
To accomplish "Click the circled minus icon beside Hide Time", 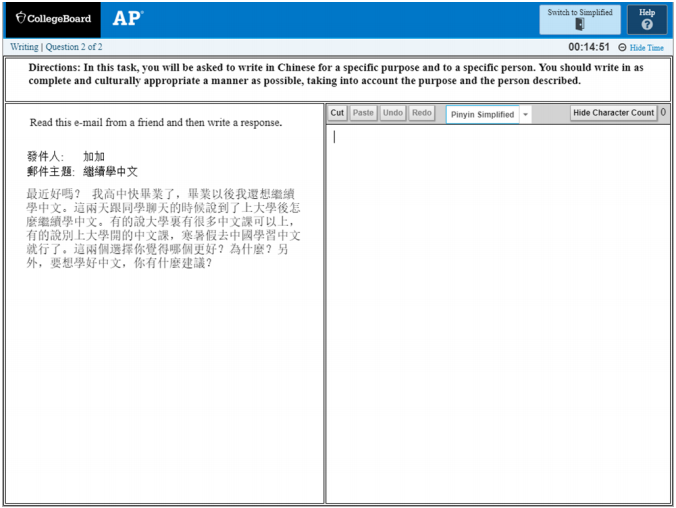I will 622,48.
